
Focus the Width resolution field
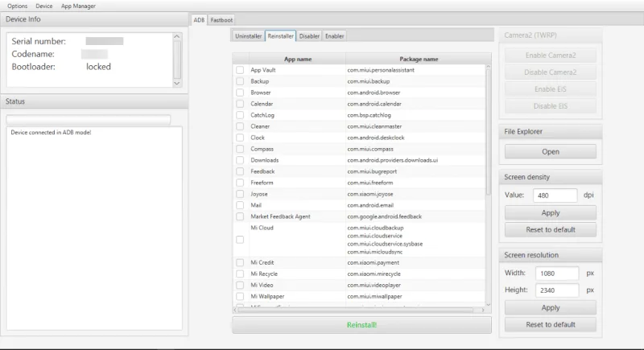pyautogui.click(x=557, y=274)
